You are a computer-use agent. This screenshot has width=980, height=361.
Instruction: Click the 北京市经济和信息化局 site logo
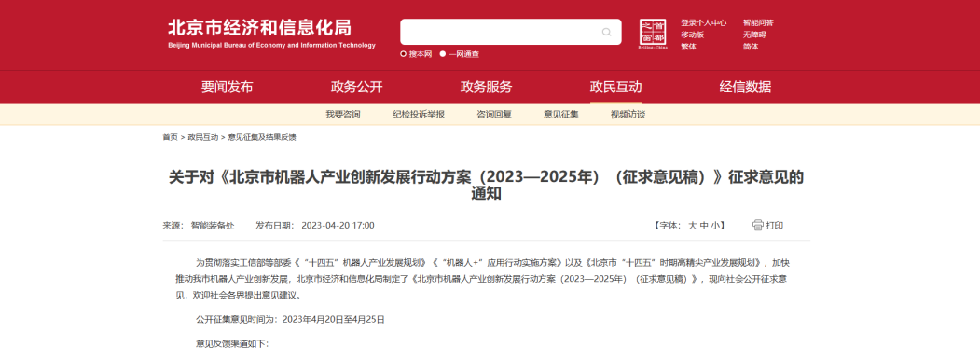tap(272, 34)
